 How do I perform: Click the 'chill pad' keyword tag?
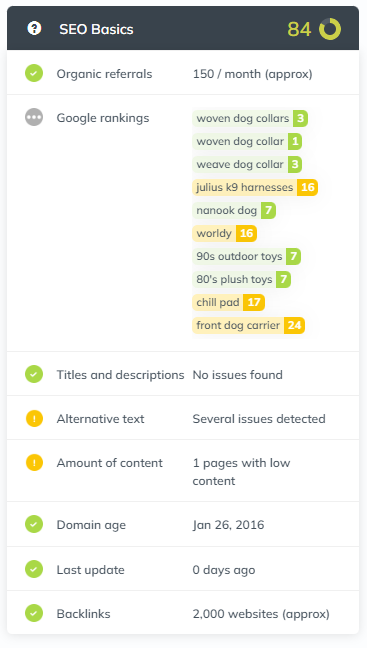point(229,303)
